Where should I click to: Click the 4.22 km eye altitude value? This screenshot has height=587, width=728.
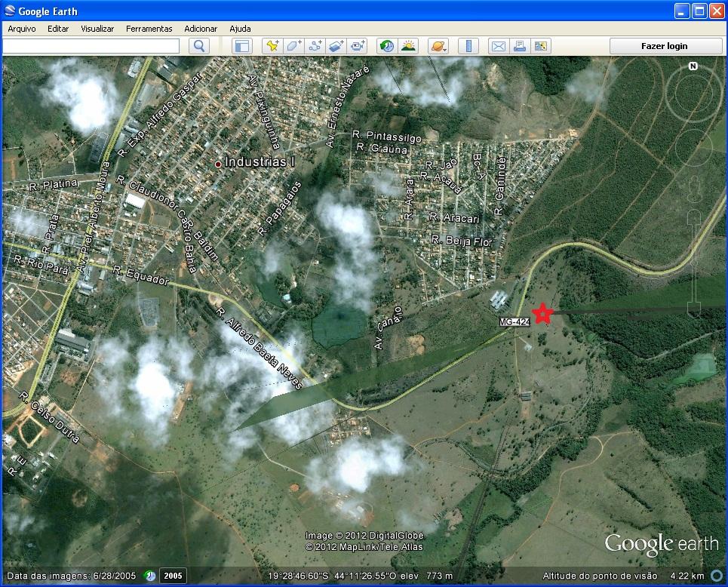[x=687, y=576]
